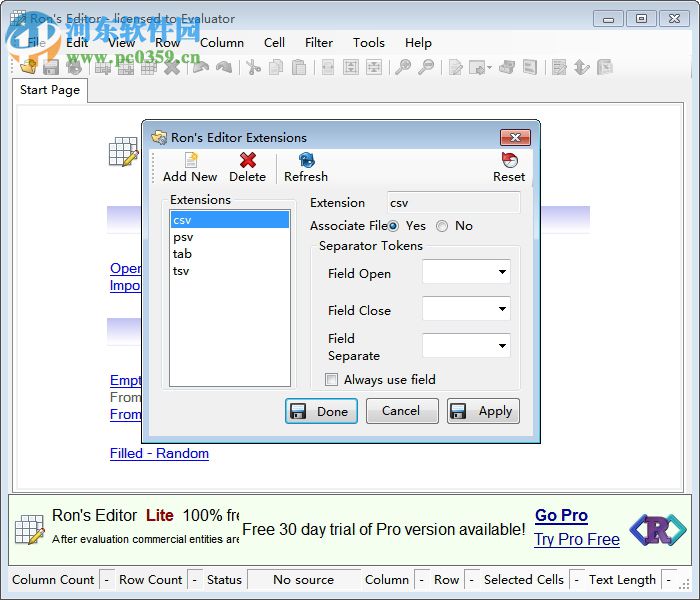This screenshot has width=700, height=600.
Task: Click Delete in the Extensions dialog toolbar
Action: tap(247, 167)
